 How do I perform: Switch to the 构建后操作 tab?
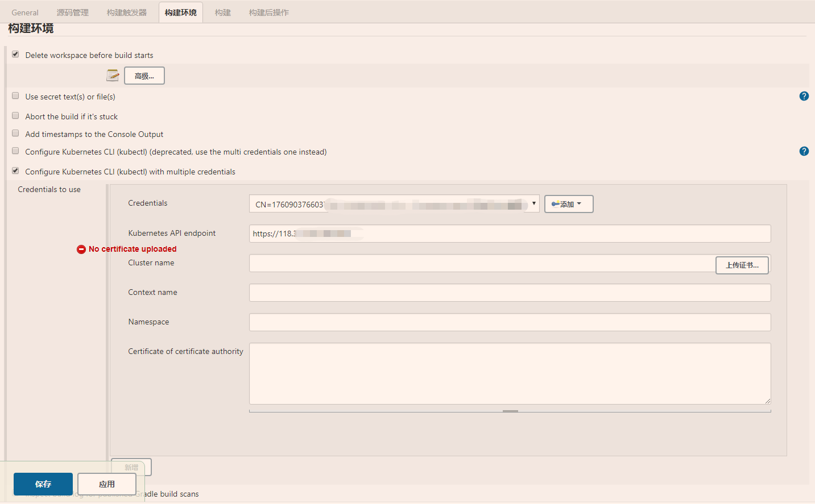269,11
